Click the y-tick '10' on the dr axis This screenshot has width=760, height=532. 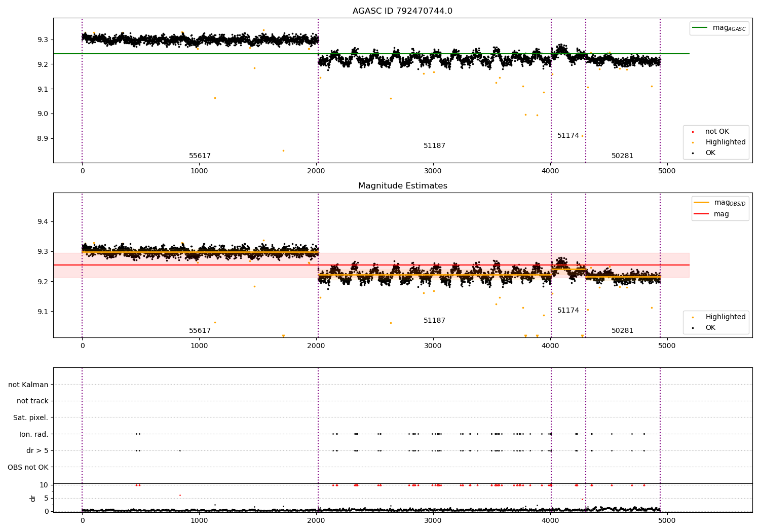pos(44,485)
